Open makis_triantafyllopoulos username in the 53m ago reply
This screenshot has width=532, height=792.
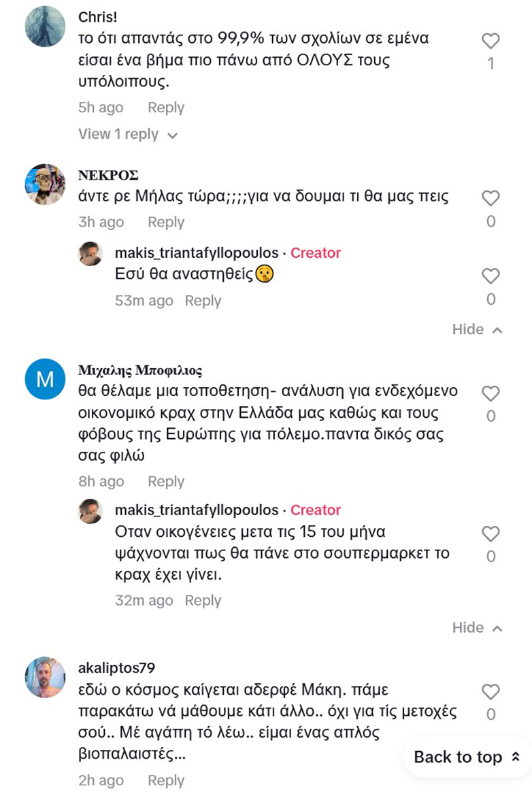[x=197, y=253]
